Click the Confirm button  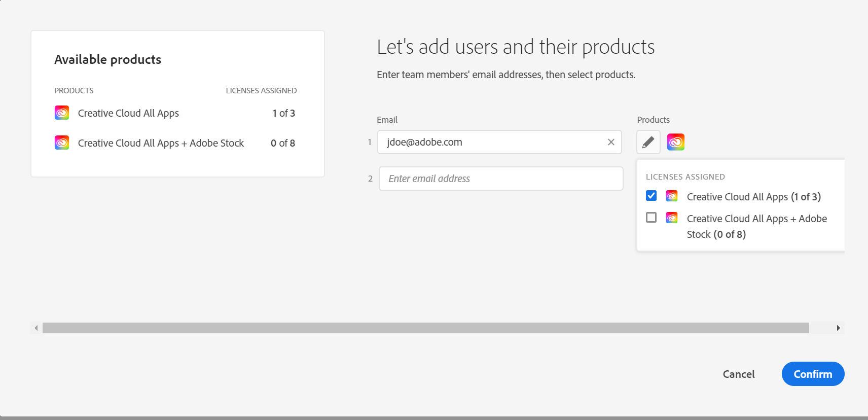pyautogui.click(x=813, y=374)
